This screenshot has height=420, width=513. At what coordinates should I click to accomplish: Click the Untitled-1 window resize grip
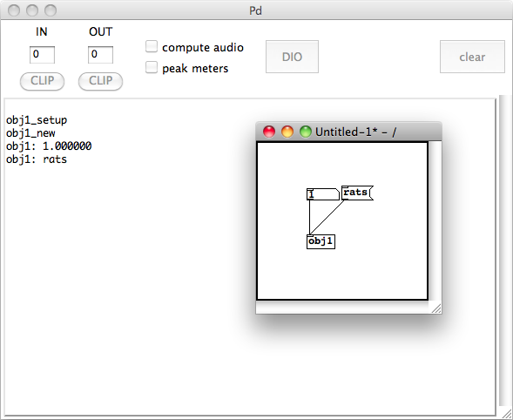pos(435,308)
